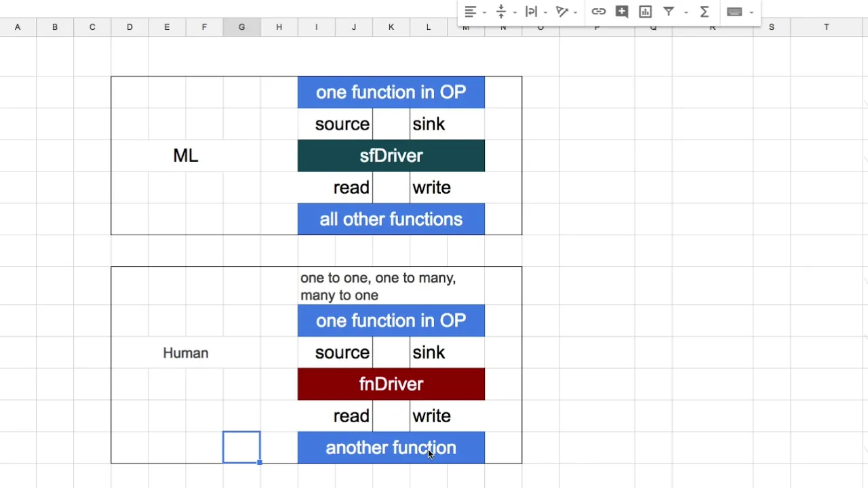
Task: Click 'read' cell below sfDriver
Action: click(x=335, y=188)
